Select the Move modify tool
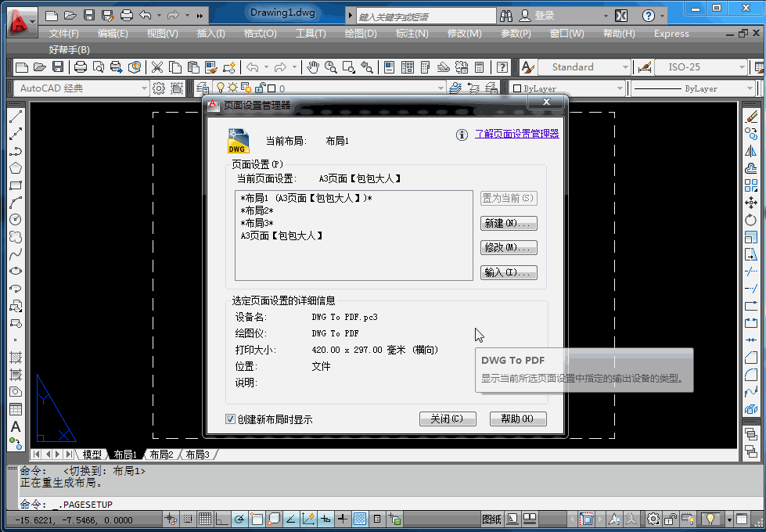Viewport: 766px width, 532px height. [751, 203]
